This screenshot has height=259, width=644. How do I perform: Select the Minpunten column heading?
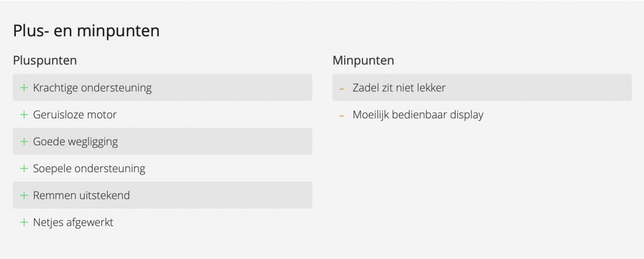coord(363,60)
